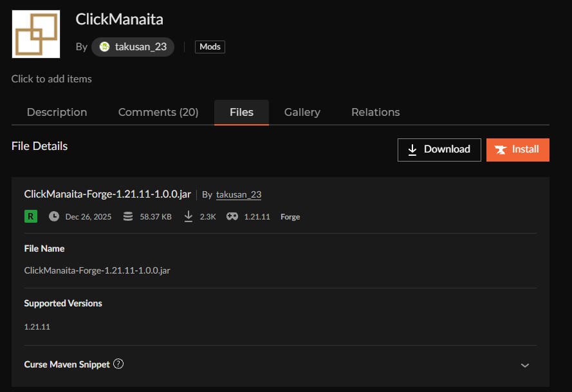Image resolution: width=572 pixels, height=392 pixels.
Task: Open the Relations tab
Action: pos(375,112)
